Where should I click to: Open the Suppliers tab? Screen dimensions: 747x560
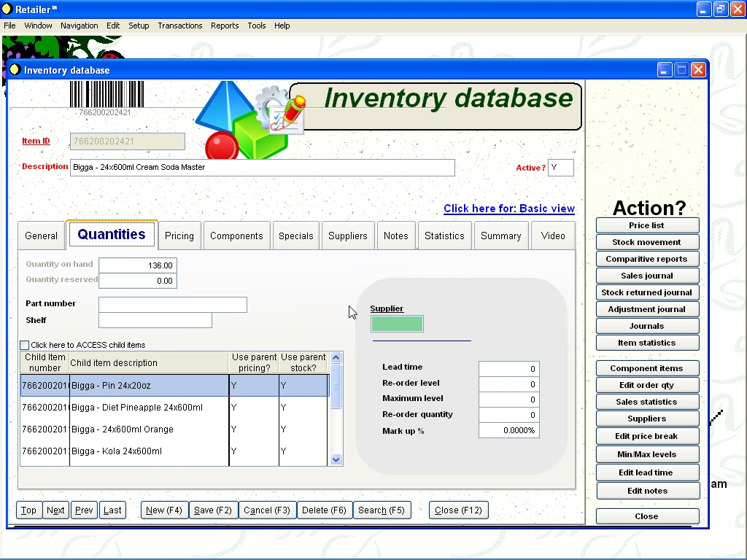tap(348, 236)
